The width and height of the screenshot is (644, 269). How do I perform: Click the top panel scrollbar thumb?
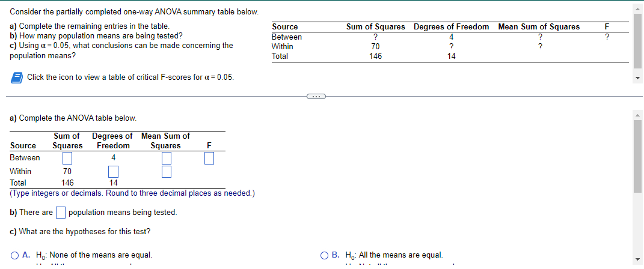(638, 42)
